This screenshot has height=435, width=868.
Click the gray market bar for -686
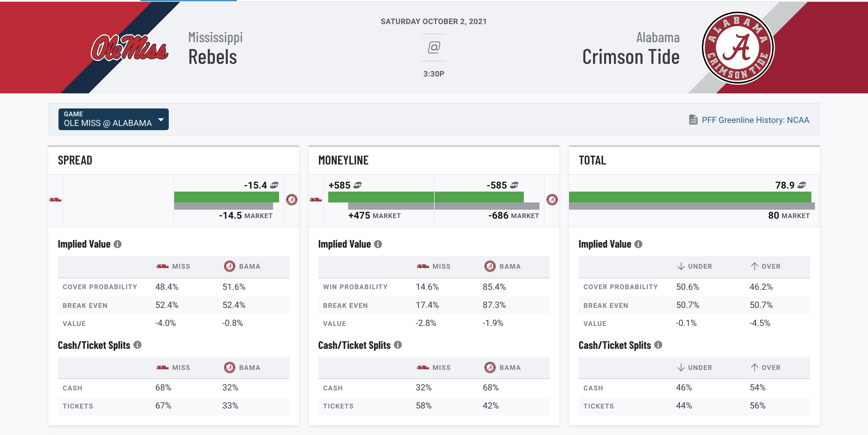(487, 206)
